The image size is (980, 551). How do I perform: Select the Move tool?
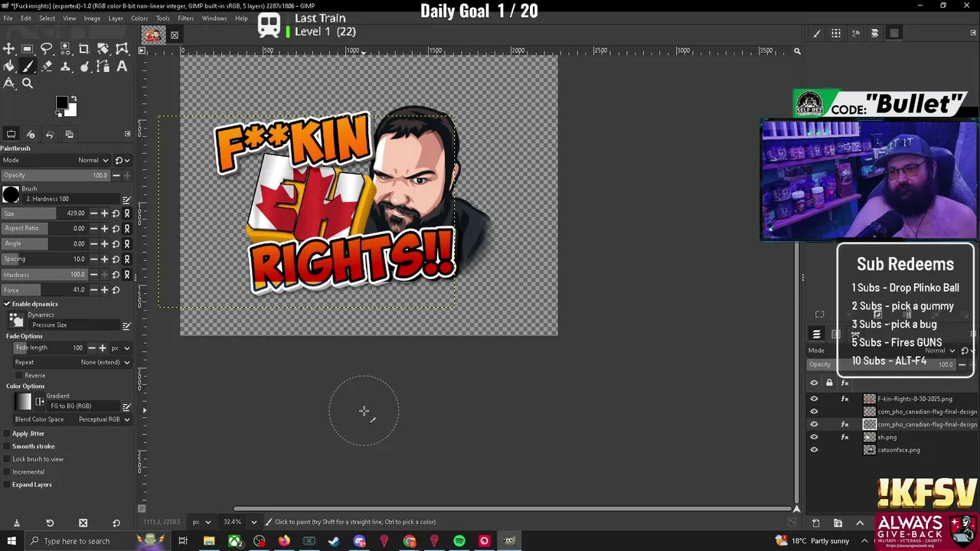point(9,49)
